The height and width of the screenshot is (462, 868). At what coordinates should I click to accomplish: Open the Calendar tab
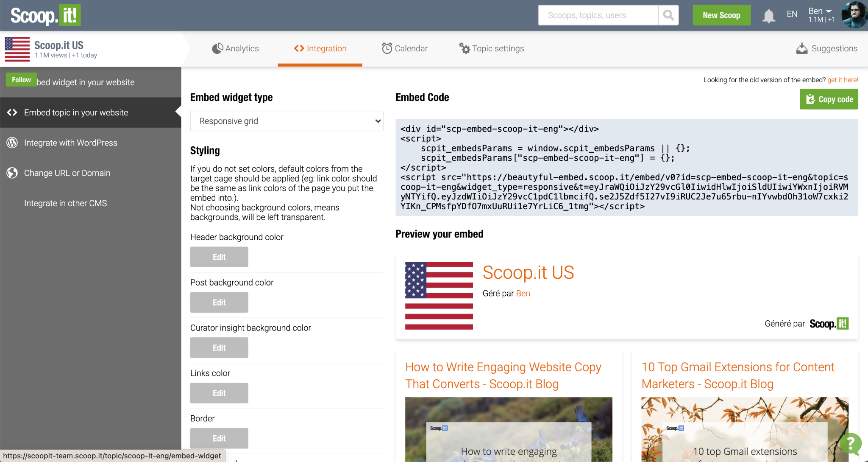[x=405, y=49]
